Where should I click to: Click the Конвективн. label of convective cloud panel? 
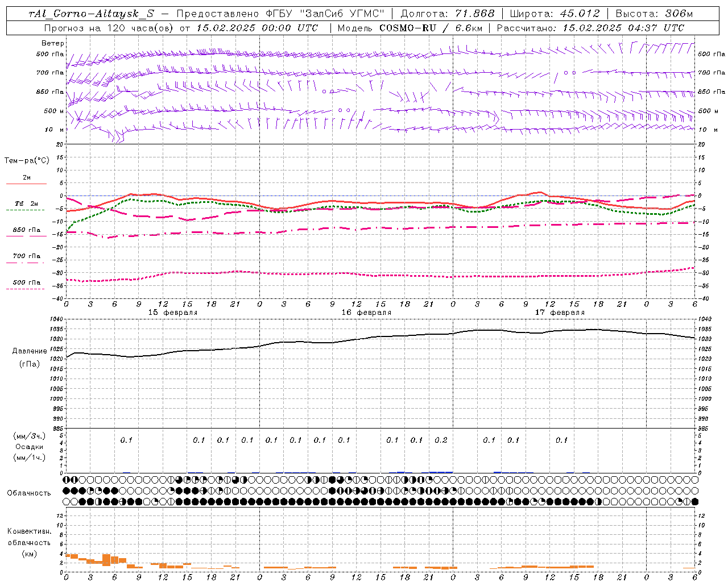click(29, 531)
